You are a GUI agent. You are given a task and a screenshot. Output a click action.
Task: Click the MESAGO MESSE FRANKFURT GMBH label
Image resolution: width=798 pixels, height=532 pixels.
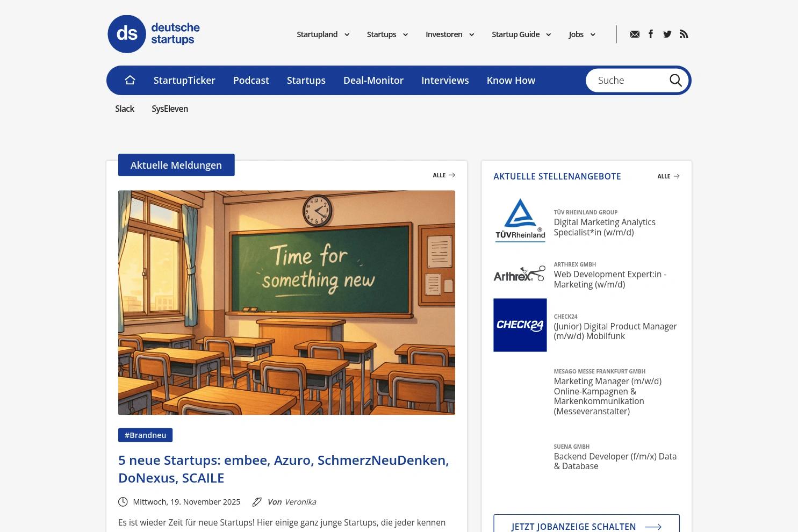[x=600, y=371]
